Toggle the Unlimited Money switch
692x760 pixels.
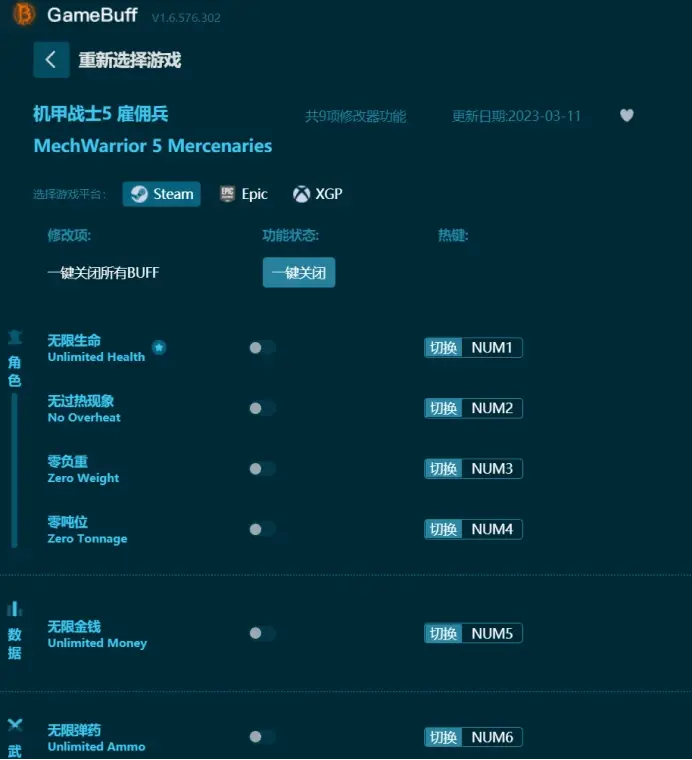coord(262,633)
